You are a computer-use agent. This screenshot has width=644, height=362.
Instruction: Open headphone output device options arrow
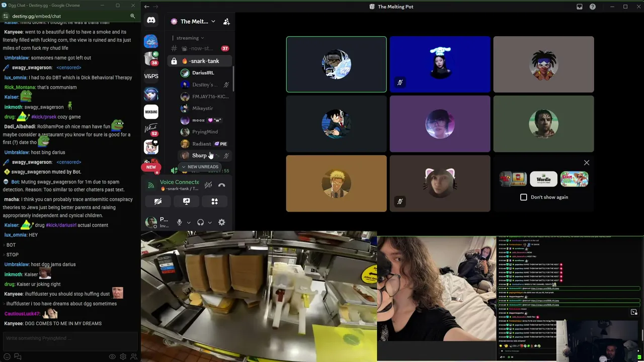pyautogui.click(x=210, y=222)
